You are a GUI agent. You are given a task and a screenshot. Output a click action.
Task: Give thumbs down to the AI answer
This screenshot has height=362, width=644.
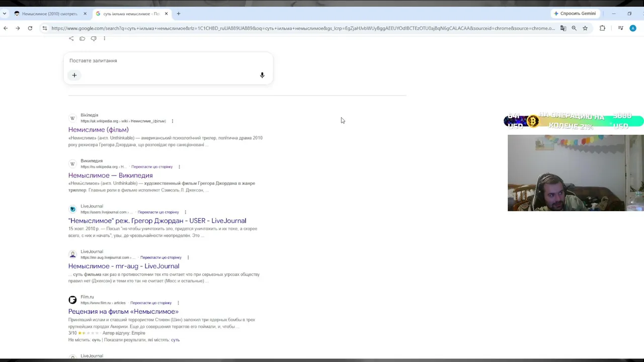pos(94,38)
